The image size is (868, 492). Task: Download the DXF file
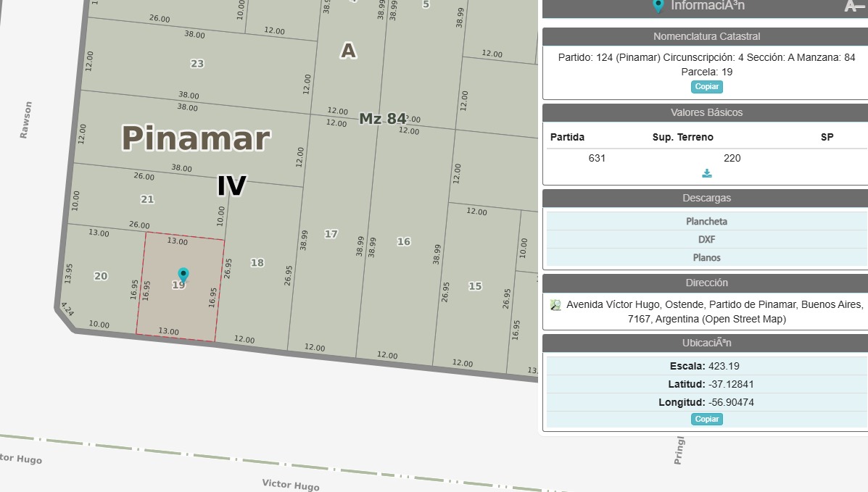(706, 240)
